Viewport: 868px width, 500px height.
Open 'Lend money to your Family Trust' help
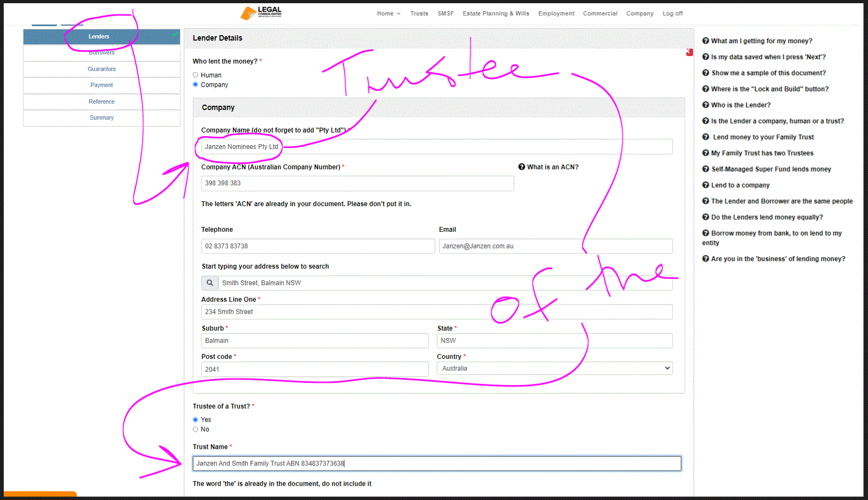pos(763,137)
